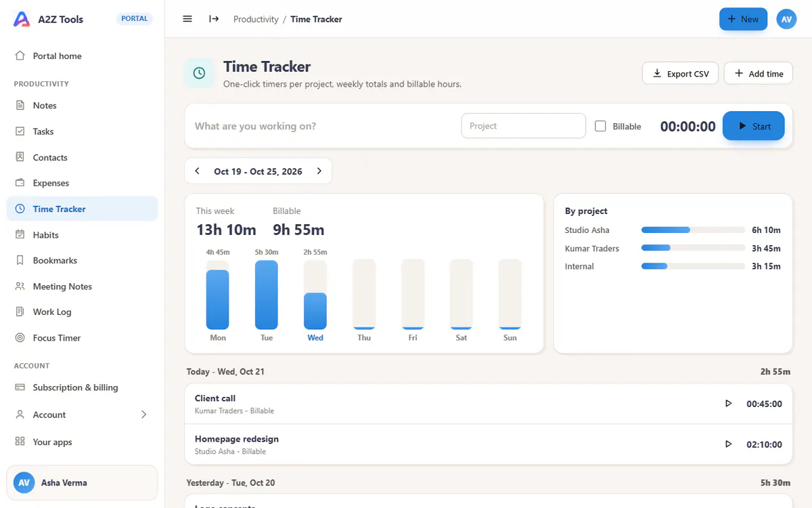Click the A2Z Tools logo icon
The height and width of the screenshot is (508, 812).
point(22,19)
